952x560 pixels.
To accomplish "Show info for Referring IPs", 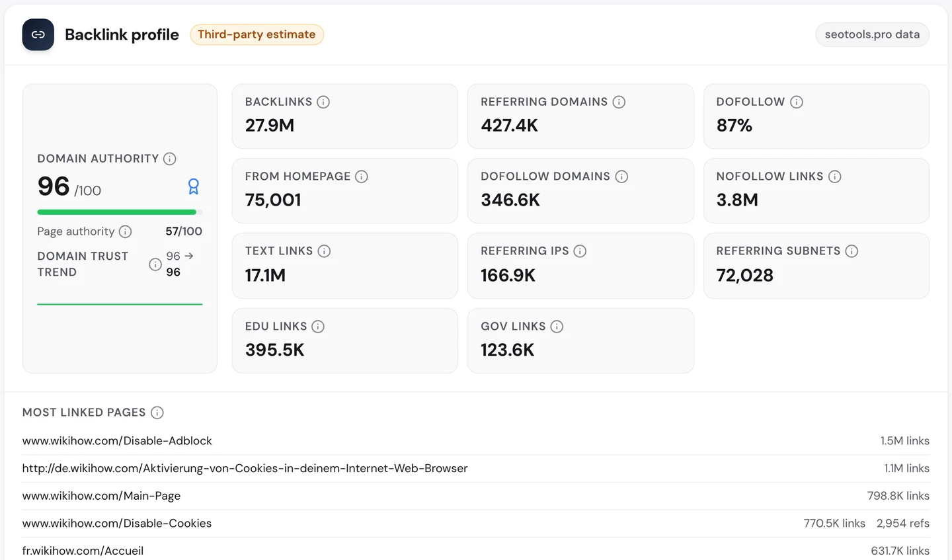I will (x=580, y=251).
